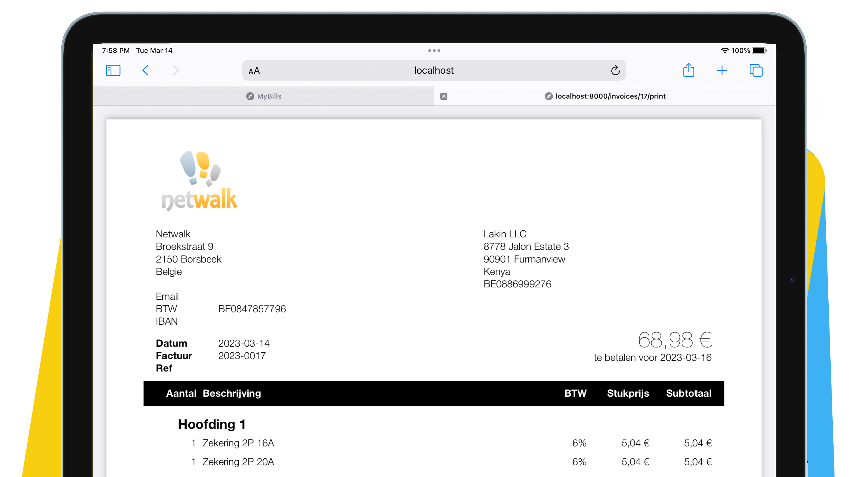The height and width of the screenshot is (477, 868).
Task: Click the 68,98 € total amount
Action: pyautogui.click(x=675, y=340)
